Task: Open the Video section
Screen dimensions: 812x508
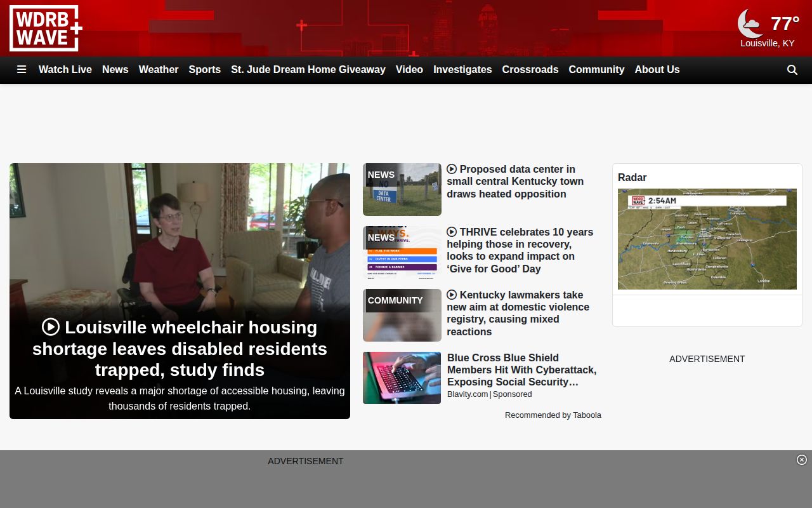Action: [409, 70]
